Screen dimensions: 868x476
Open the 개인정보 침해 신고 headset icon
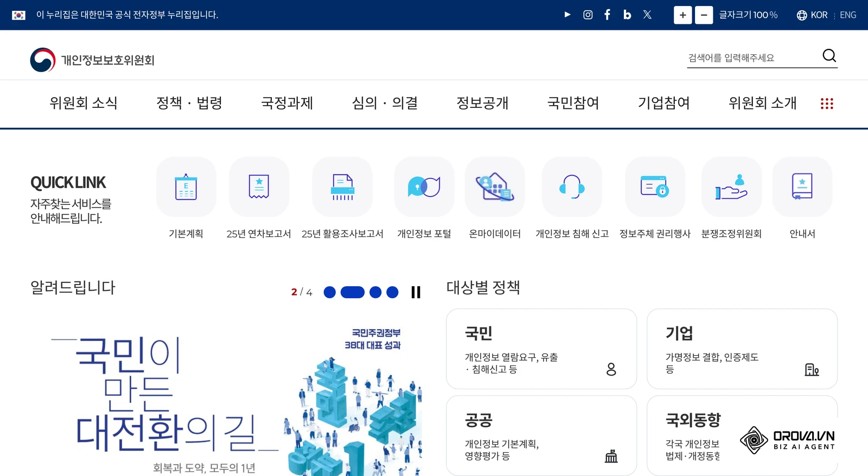click(x=572, y=187)
